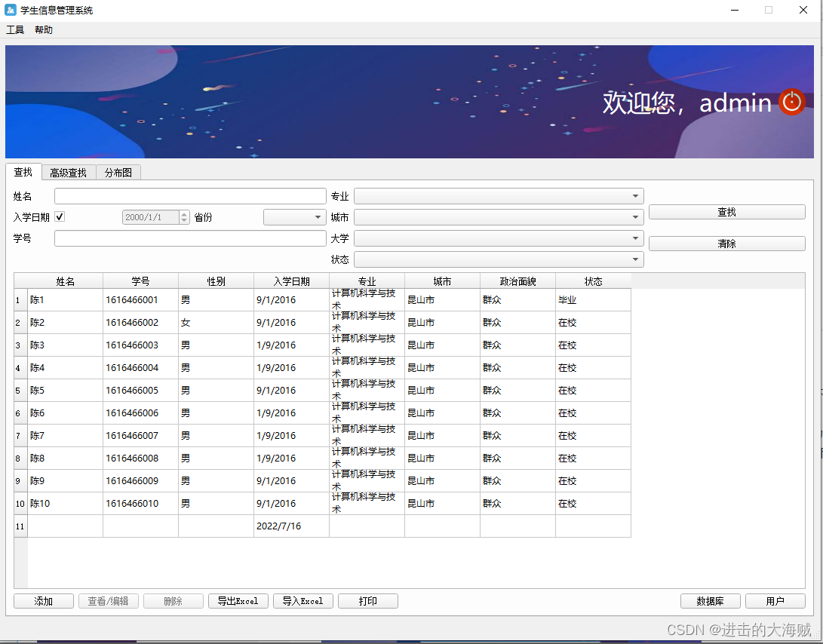823x644 pixels.
Task: Select the cell 1616466009
Action: [x=140, y=481]
